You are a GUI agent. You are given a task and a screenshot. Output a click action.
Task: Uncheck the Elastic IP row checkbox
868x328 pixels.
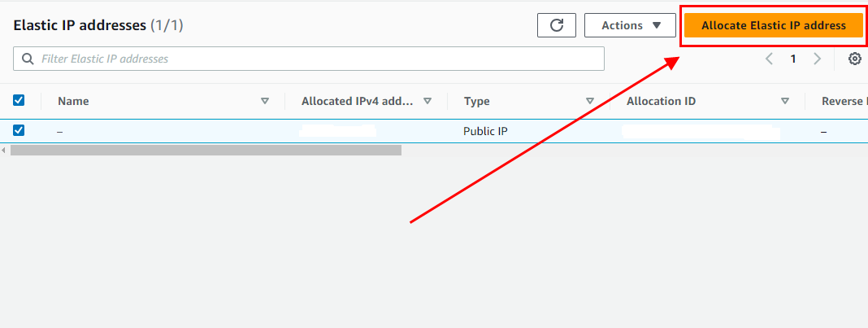coord(19,130)
